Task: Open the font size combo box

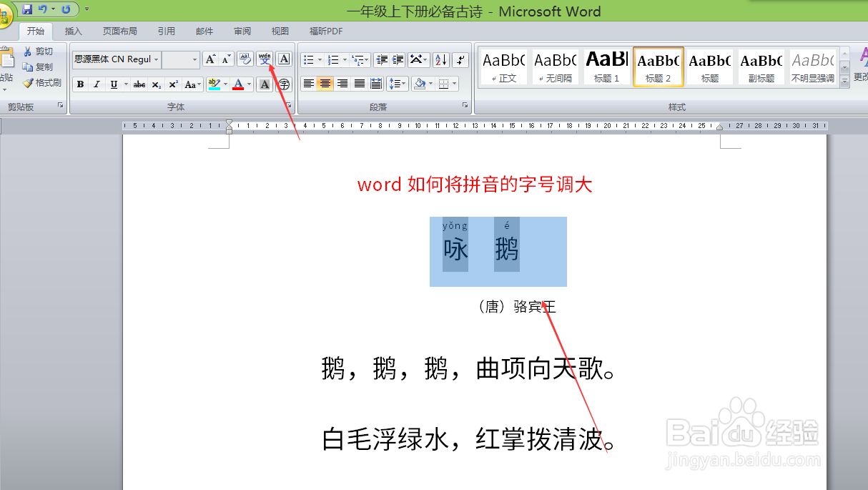Action: tap(180, 59)
